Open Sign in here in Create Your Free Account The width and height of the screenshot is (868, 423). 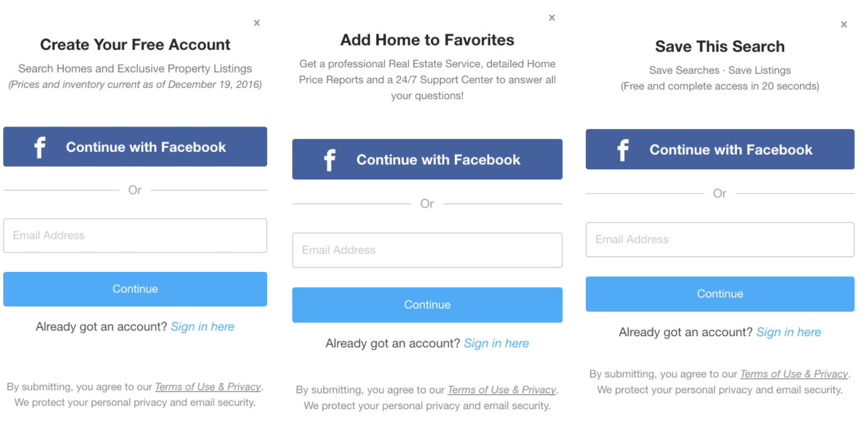202,327
